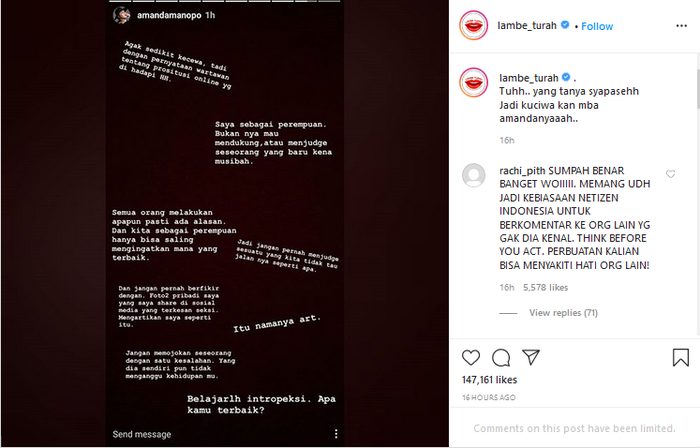Click amandamanopo story profile avatar
This screenshot has height=448, width=700.
121,16
